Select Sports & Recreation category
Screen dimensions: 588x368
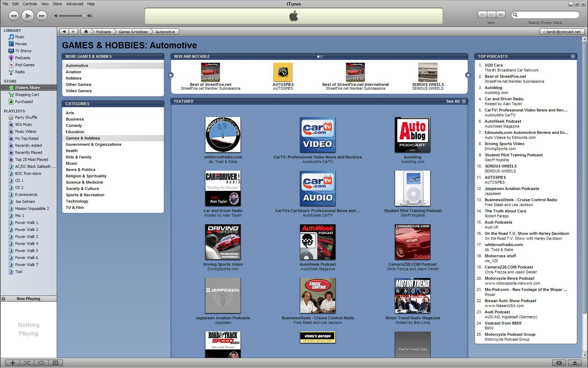85,195
